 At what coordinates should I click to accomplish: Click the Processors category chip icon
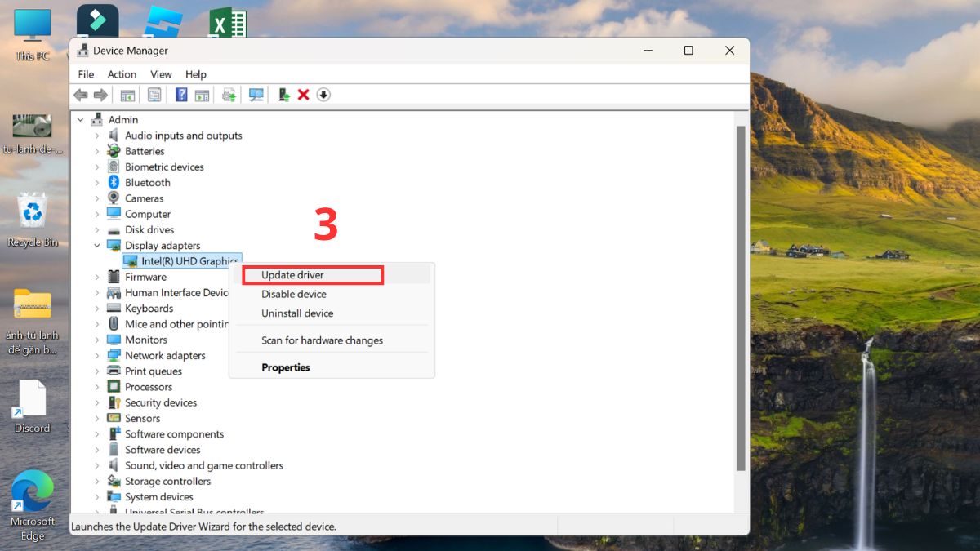click(114, 387)
